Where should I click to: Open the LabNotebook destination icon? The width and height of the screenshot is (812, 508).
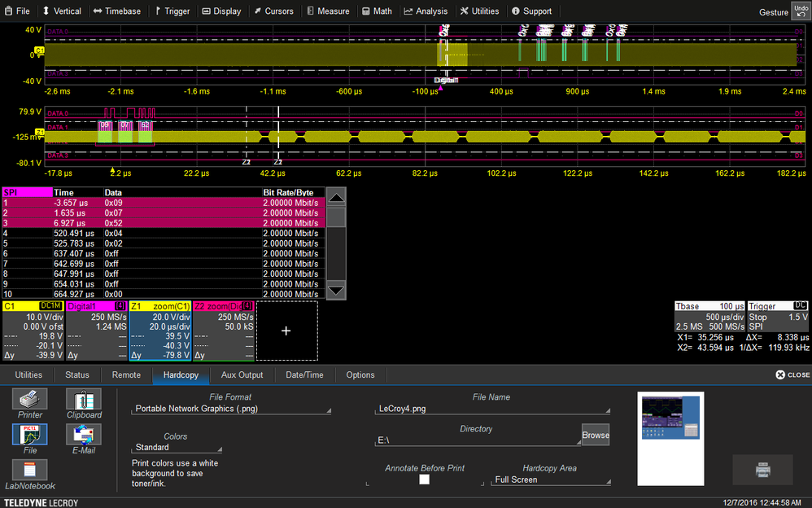[29, 470]
